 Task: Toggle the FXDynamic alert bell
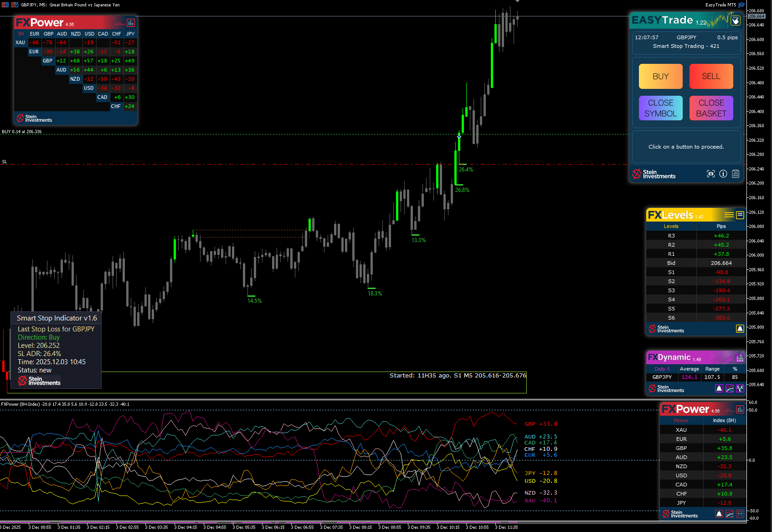click(x=719, y=388)
